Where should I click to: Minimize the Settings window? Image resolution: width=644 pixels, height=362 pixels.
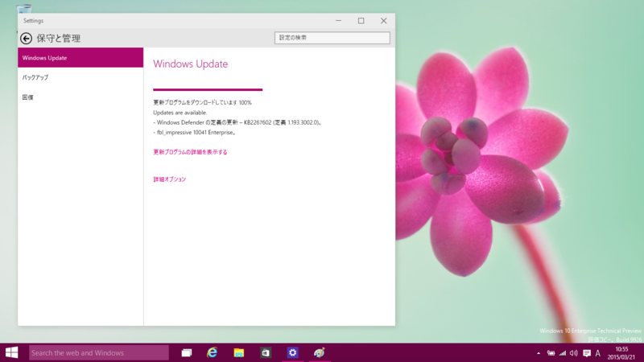click(338, 21)
